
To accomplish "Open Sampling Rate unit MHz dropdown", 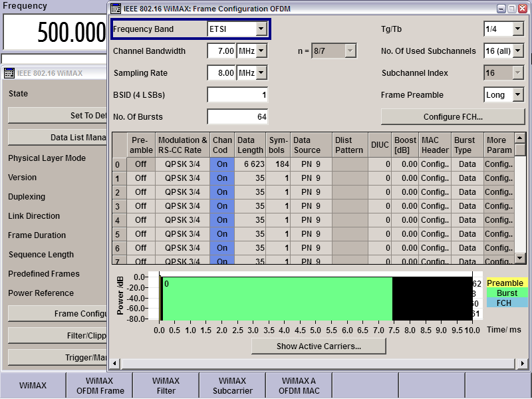I will click(x=261, y=73).
